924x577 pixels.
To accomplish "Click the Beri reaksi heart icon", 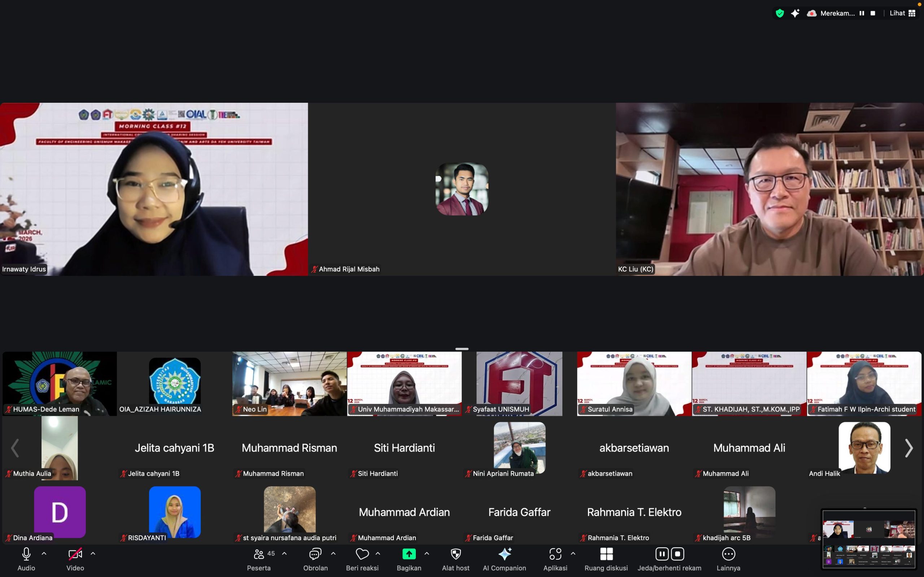I will [x=362, y=554].
